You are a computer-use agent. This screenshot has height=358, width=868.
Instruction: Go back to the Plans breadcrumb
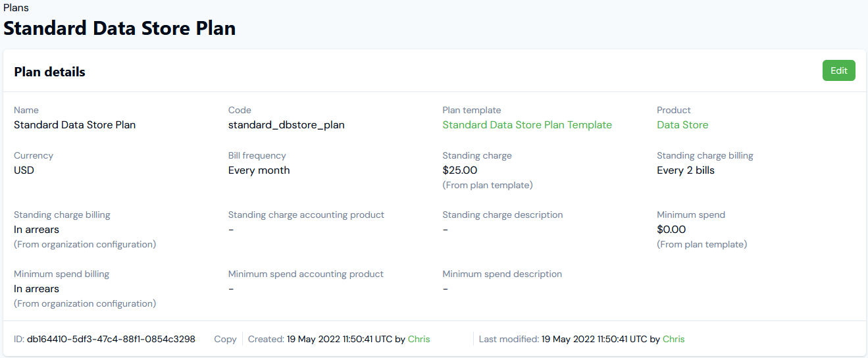click(x=16, y=8)
